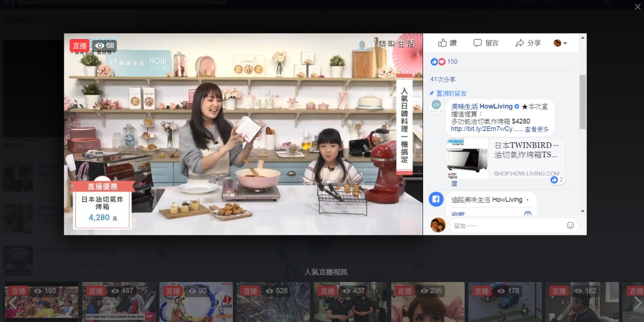Open the live video thumbnail with 487 viewers
Image resolution: width=644 pixels, height=322 pixels.
[119, 302]
